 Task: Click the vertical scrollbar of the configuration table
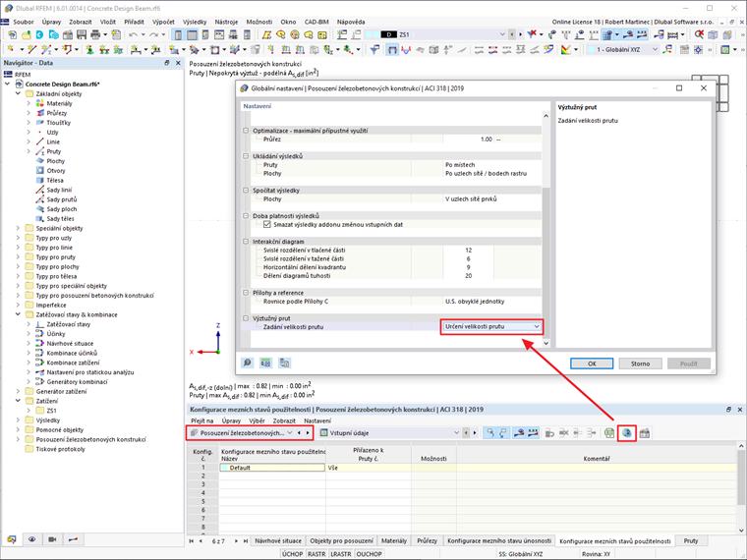(x=741, y=477)
